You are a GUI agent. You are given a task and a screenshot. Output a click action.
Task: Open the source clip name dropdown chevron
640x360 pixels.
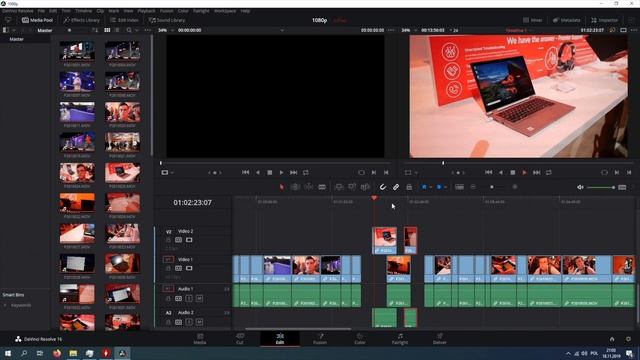coord(282,30)
